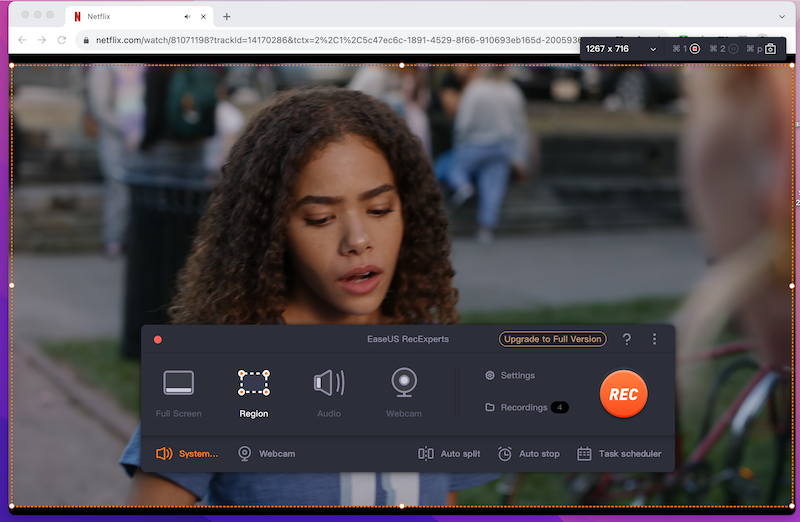Click the record shortcut icon in region toolbar

695,49
